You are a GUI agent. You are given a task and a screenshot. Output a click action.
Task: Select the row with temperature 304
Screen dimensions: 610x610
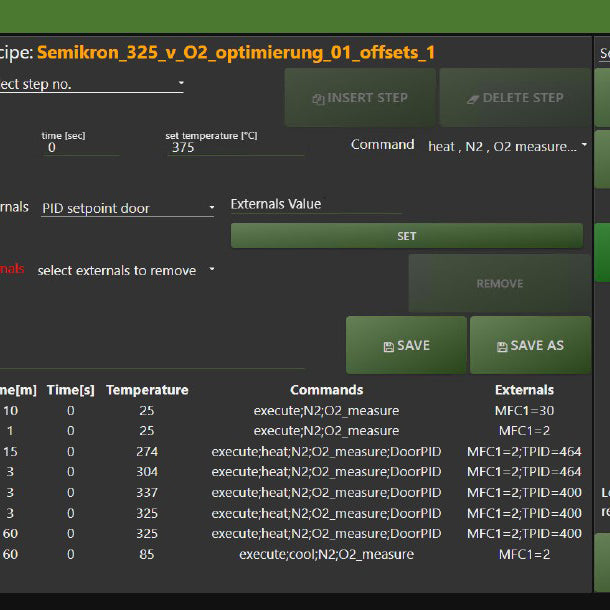tap(291, 472)
